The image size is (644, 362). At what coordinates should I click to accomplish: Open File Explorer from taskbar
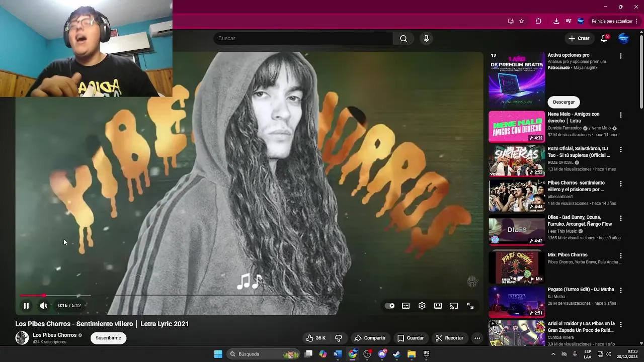(411, 354)
